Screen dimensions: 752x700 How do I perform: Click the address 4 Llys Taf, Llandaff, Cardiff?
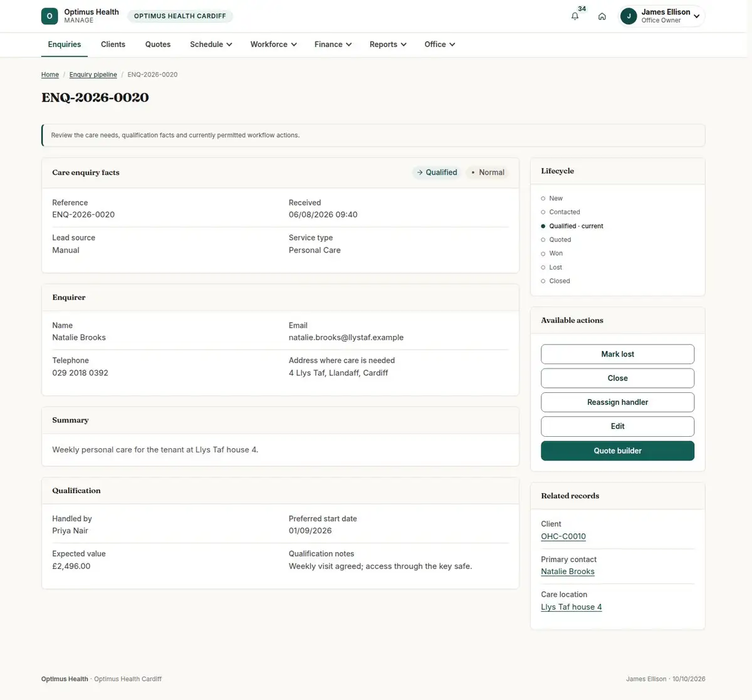point(338,373)
